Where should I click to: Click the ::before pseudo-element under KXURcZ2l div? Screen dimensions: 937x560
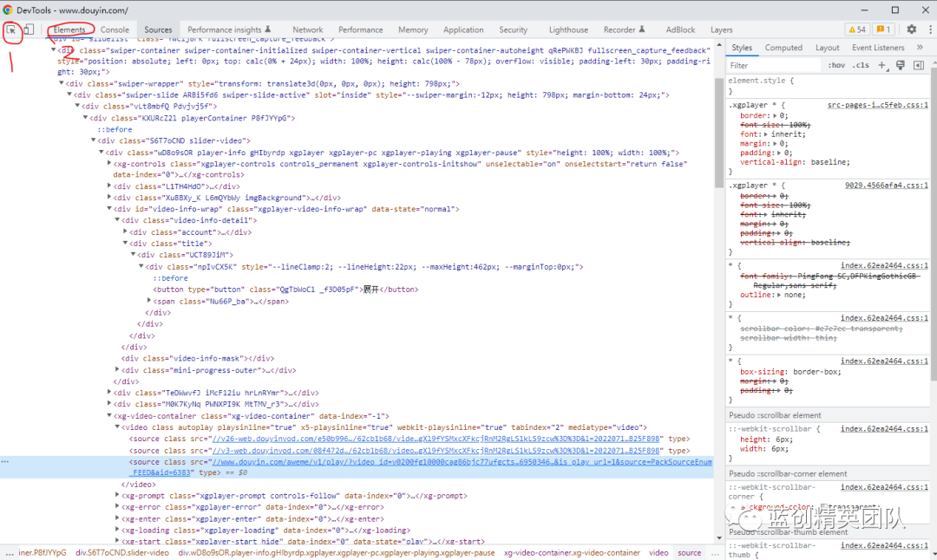tap(115, 129)
